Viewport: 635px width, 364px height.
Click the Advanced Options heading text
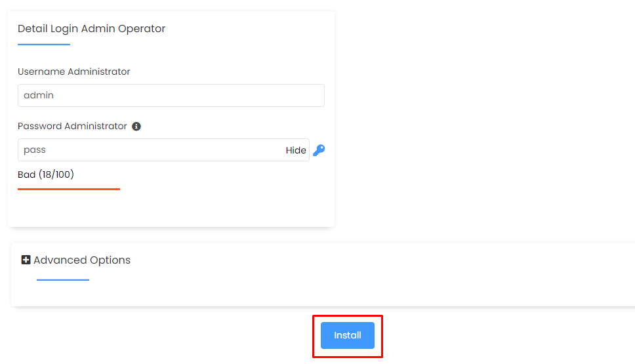pos(82,260)
